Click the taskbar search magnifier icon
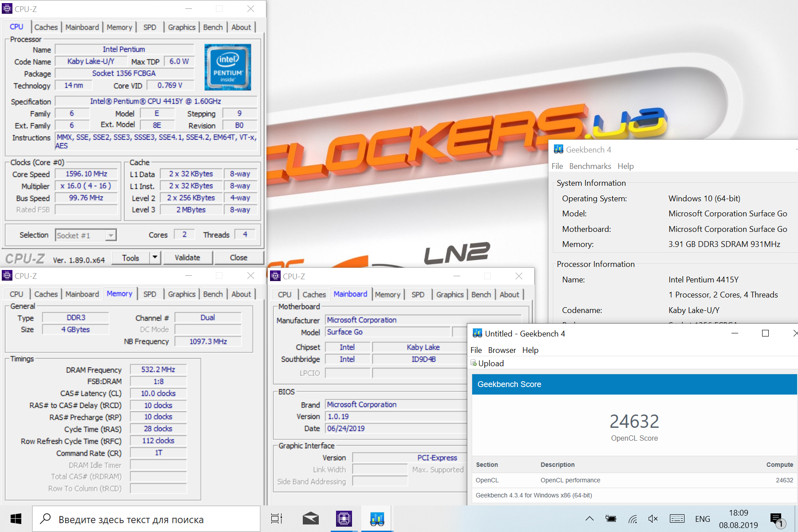The height and width of the screenshot is (532, 798). tap(45, 519)
